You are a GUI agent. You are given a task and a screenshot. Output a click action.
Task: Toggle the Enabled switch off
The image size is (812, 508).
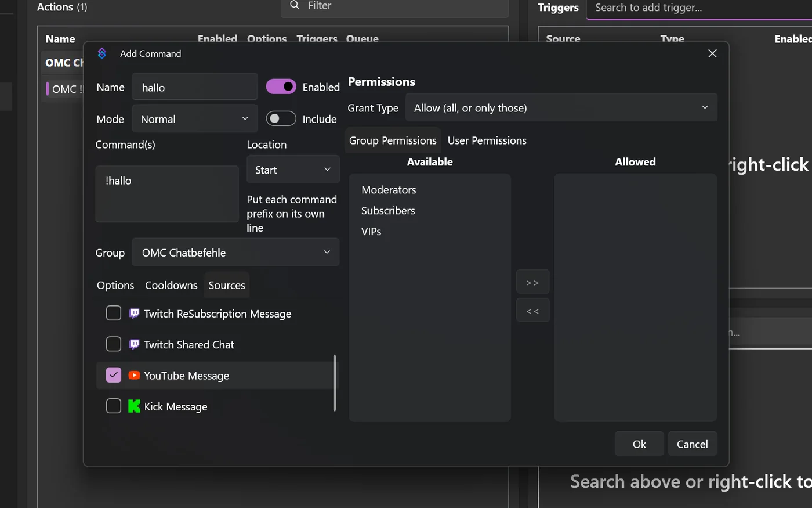point(281,87)
